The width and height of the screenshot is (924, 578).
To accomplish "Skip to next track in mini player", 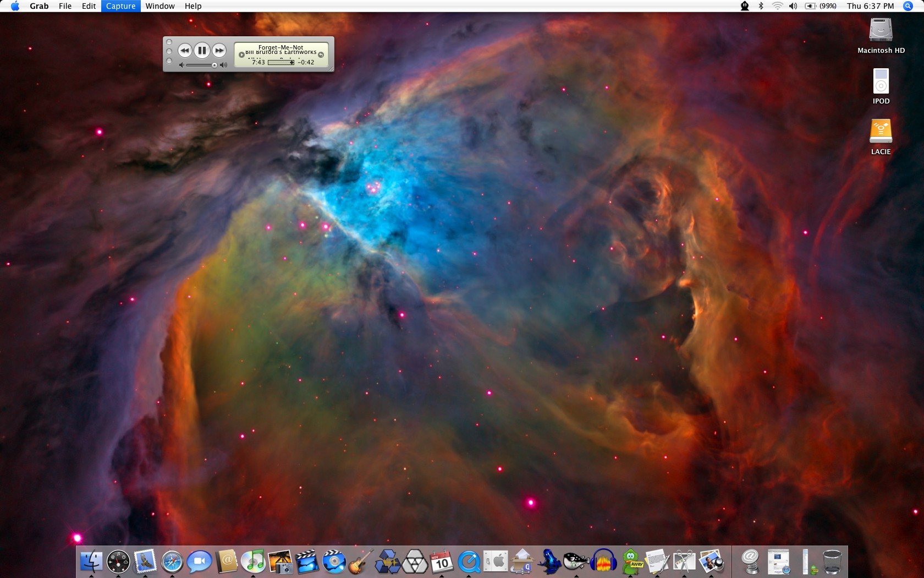I will (219, 51).
